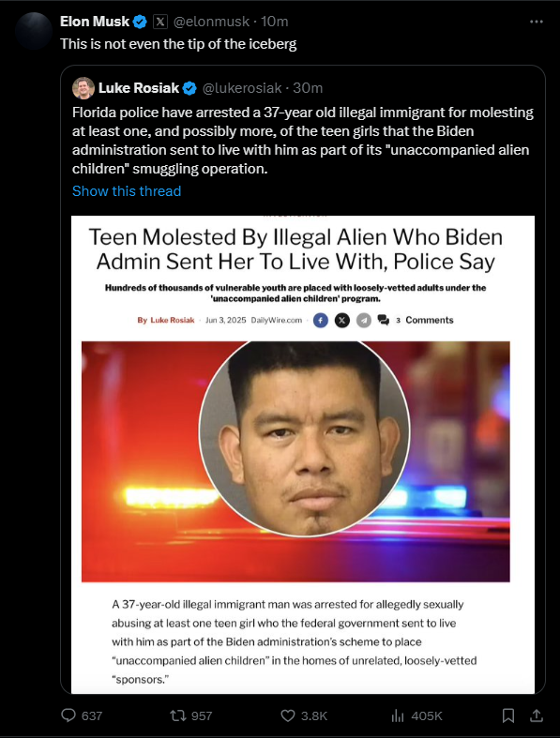Share the post via upload icon
This screenshot has height=738, width=560.
(x=536, y=715)
